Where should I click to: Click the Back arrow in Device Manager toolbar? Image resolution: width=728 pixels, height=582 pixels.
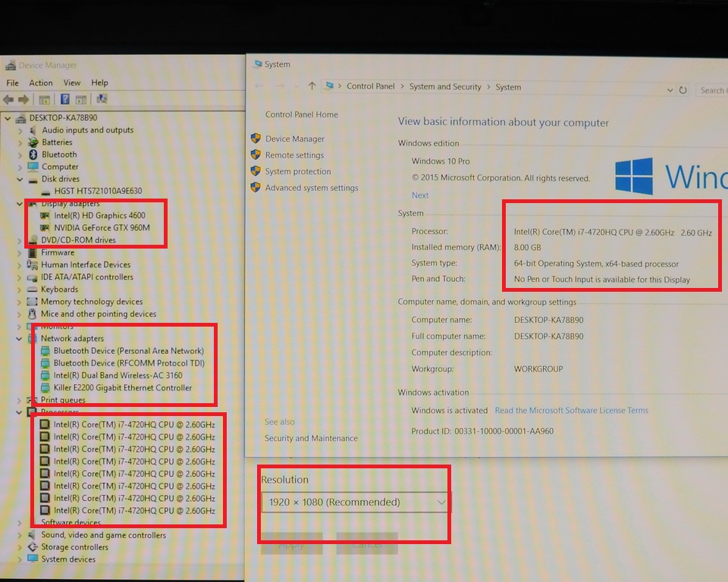click(x=8, y=99)
